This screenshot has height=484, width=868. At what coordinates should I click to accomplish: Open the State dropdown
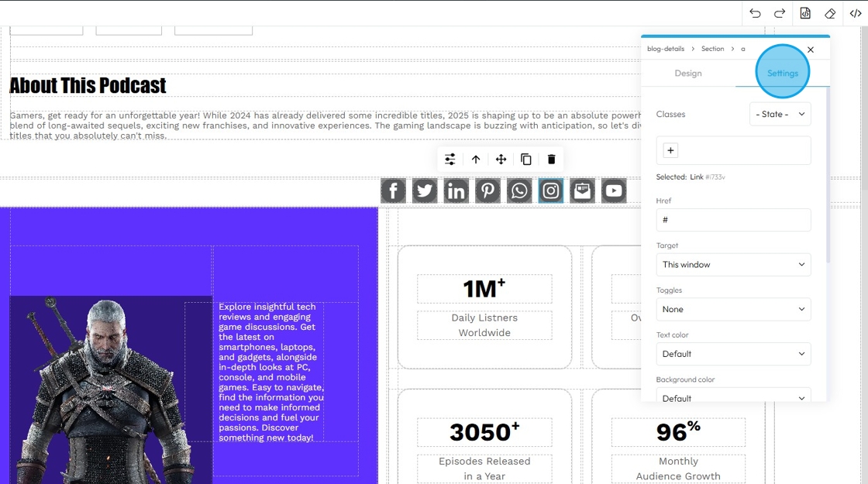click(780, 114)
